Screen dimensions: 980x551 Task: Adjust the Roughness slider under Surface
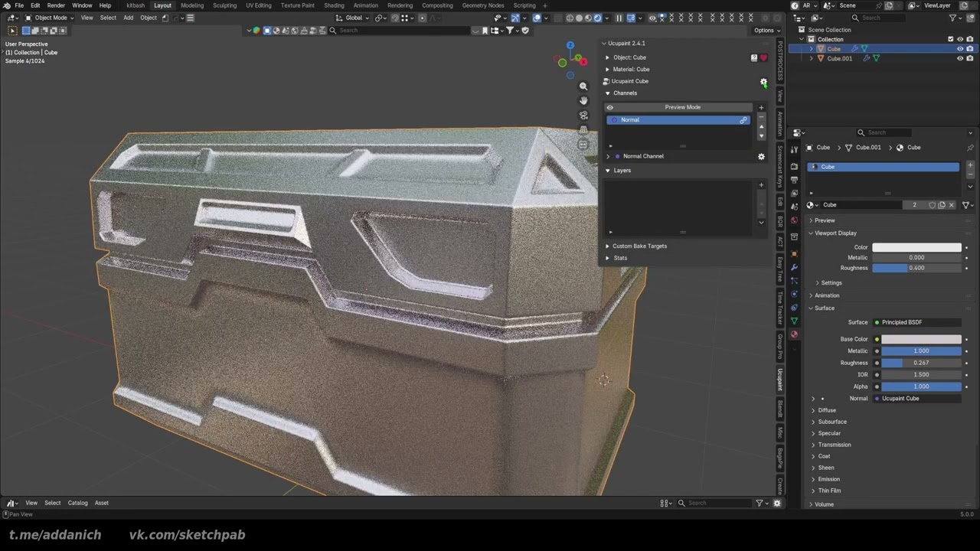921,363
